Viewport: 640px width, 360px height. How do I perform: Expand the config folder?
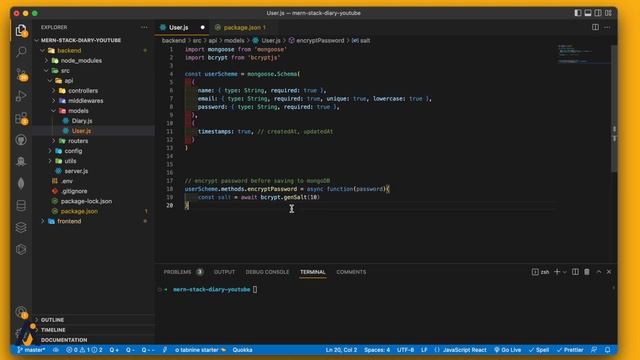[93, 151]
